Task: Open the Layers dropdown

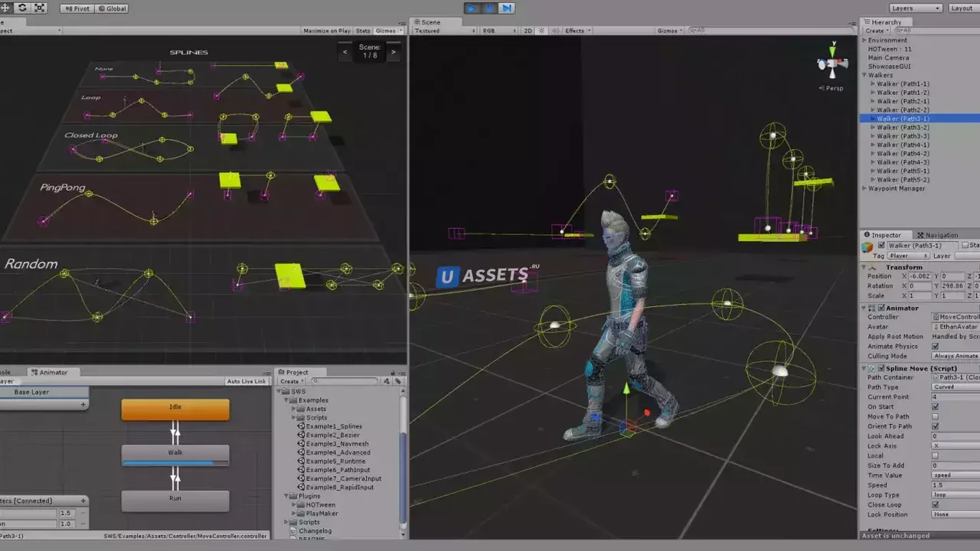Action: [916, 8]
